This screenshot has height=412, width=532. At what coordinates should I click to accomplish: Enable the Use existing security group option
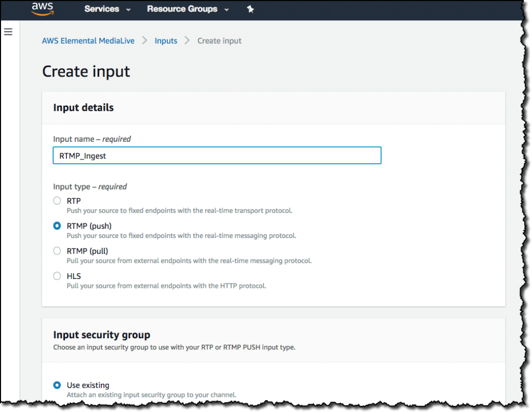[x=57, y=385]
